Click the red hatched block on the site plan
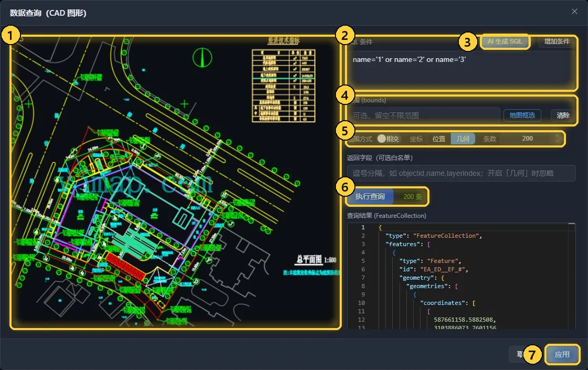The width and height of the screenshot is (588, 370). point(126,267)
